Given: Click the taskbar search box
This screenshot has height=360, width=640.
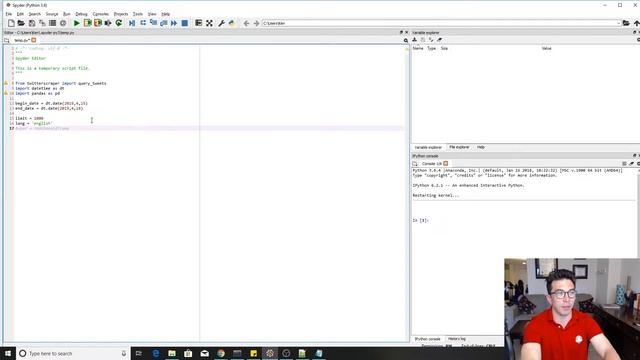Looking at the screenshot, I should coord(73,353).
